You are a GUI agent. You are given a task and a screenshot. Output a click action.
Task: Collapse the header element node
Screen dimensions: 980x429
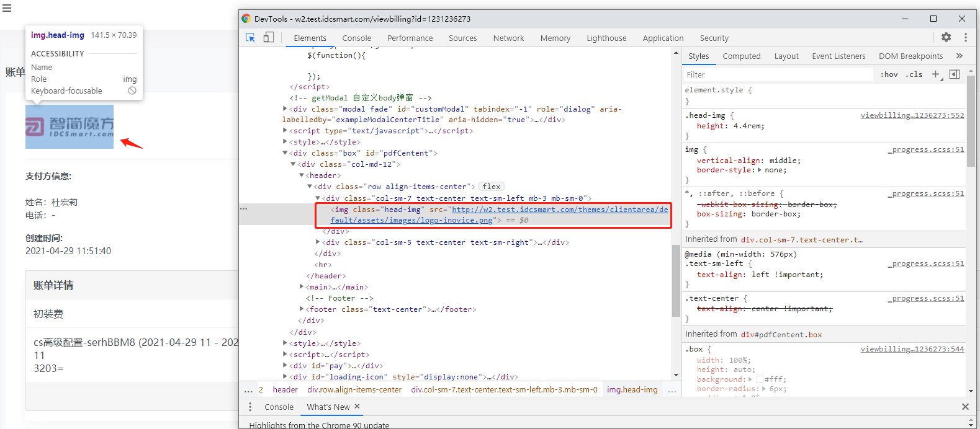pos(302,175)
